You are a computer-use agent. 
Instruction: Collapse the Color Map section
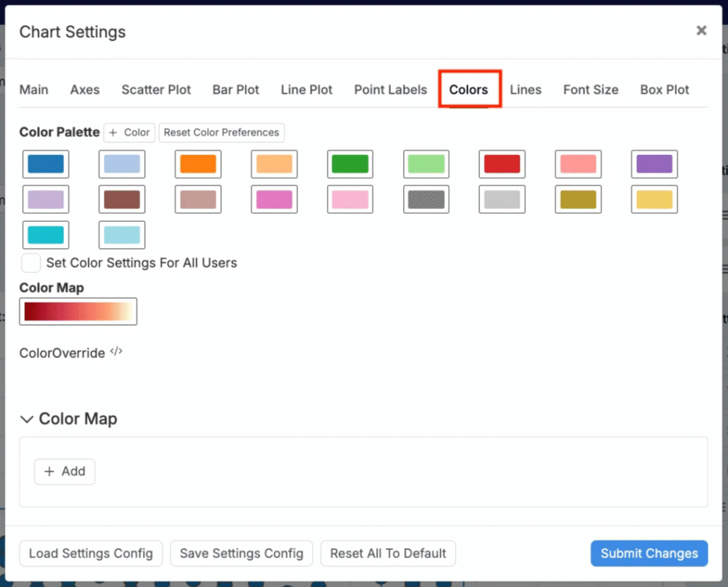point(27,419)
